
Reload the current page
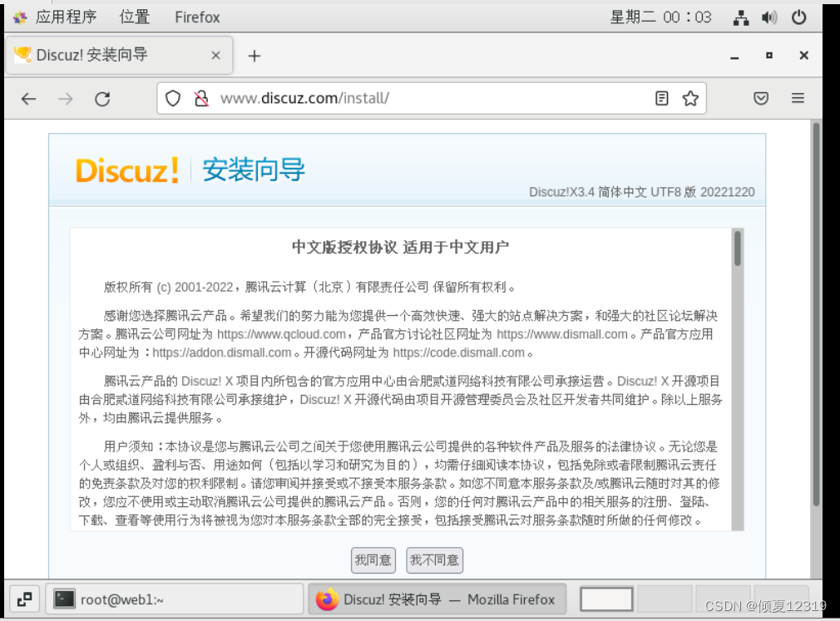(102, 98)
